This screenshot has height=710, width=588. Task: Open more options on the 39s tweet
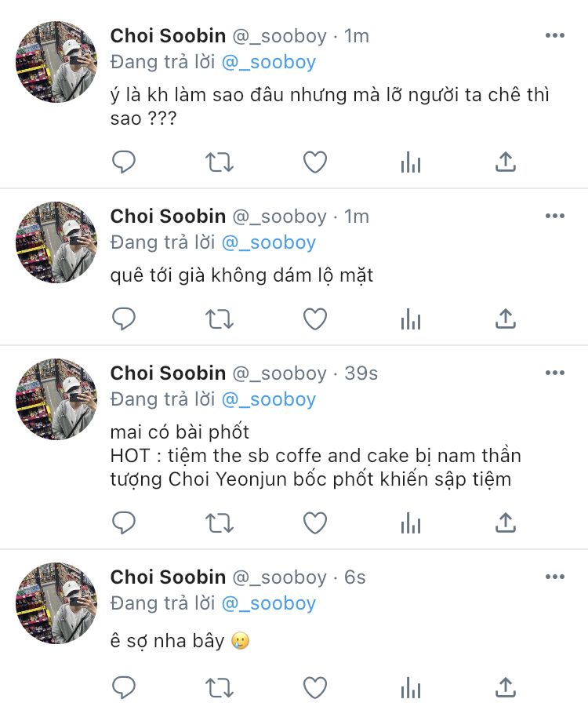tap(555, 373)
